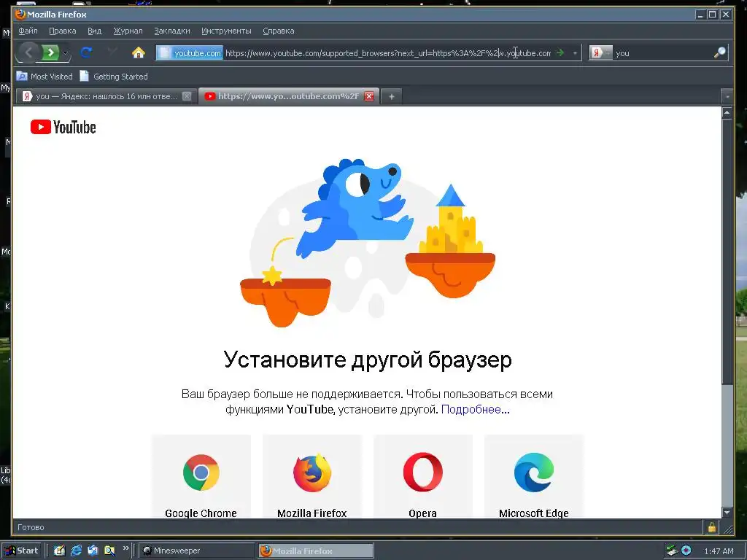Close the YouTube tab
747x560 pixels.
(368, 96)
